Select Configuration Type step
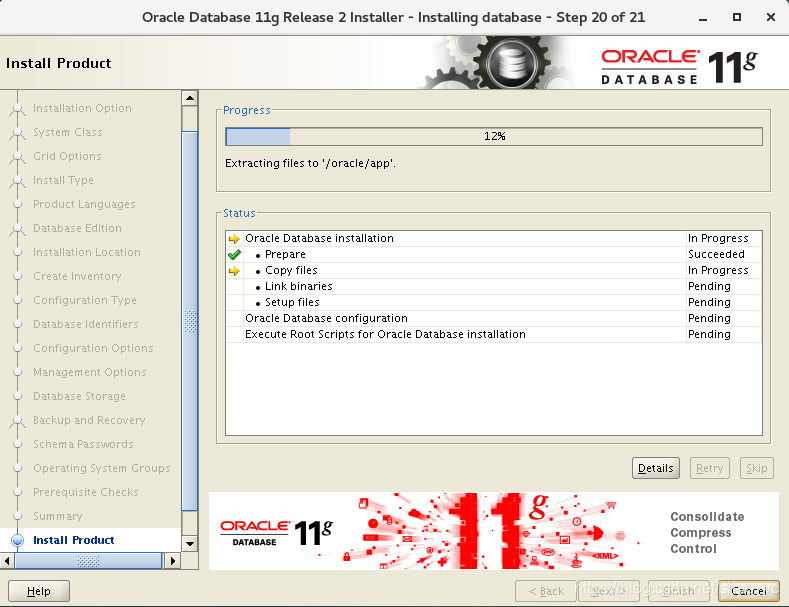This screenshot has height=607, width=789. 85,300
